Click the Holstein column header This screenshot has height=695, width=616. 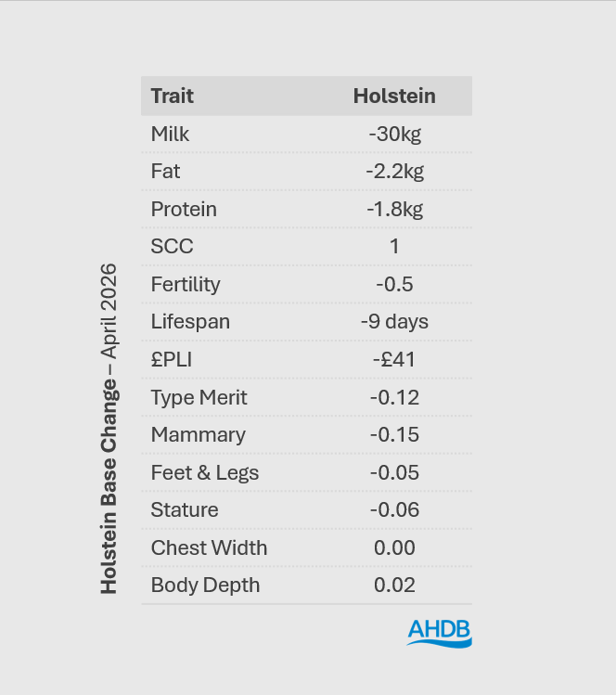coord(394,97)
